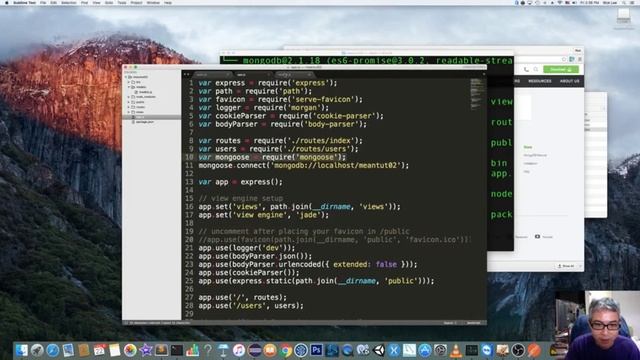Open Photoshop Ps icon in dock
The height and width of the screenshot is (360, 640).
(316, 350)
